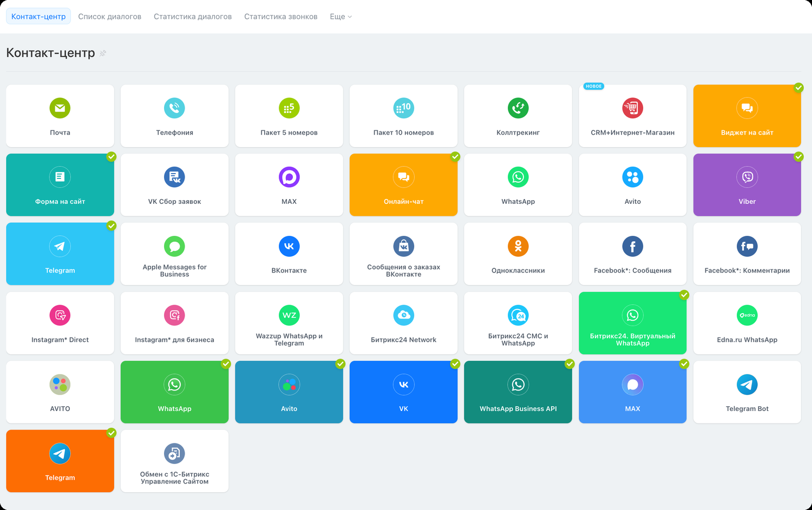Switch to the Контакт-центр tab
The width and height of the screenshot is (812, 510).
[38, 17]
